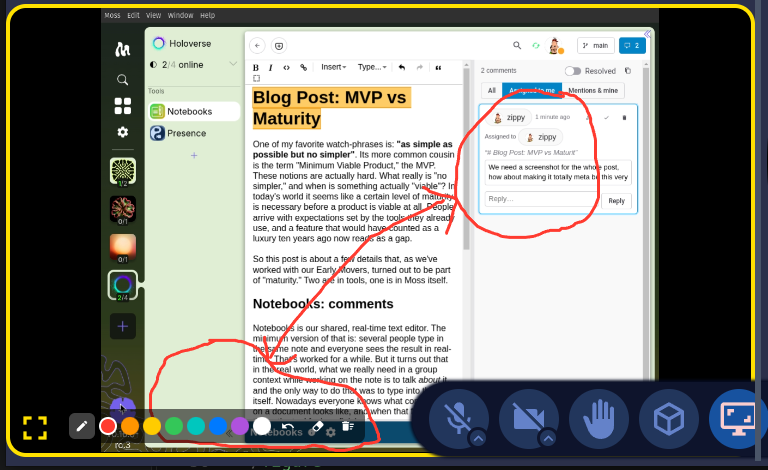Switch to Mentions & mine tab
The image size is (768, 470).
click(x=593, y=91)
